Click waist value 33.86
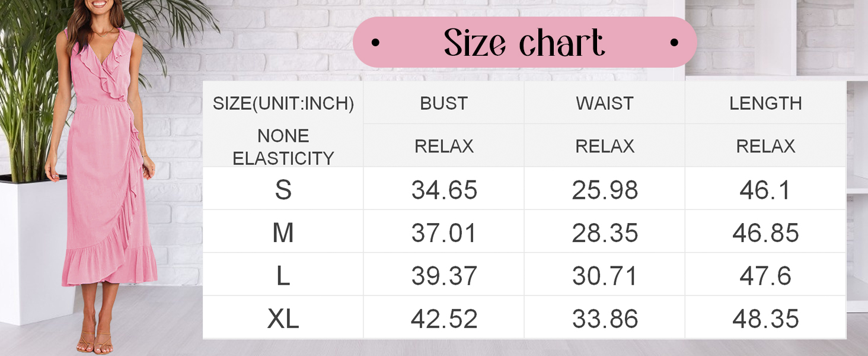 (x=605, y=319)
